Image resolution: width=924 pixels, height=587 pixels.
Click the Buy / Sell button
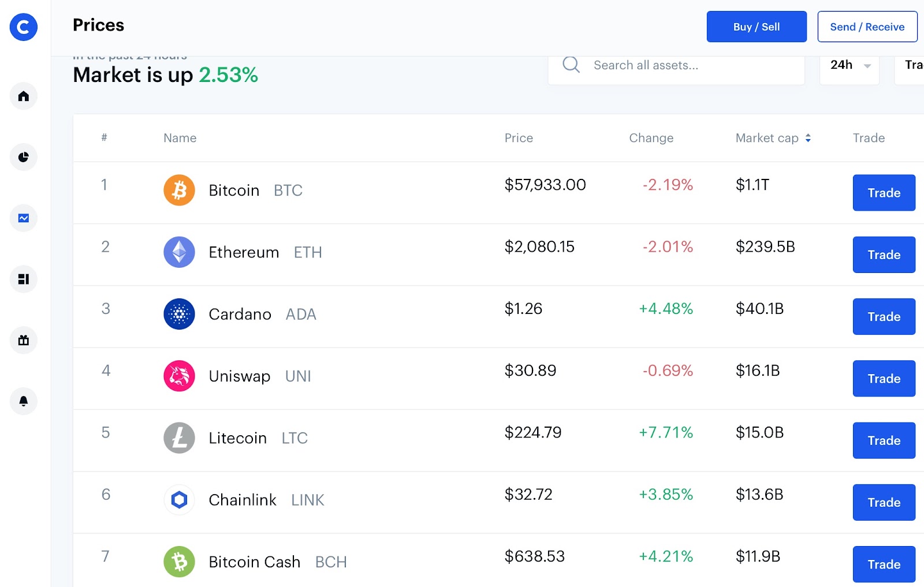[x=757, y=27]
